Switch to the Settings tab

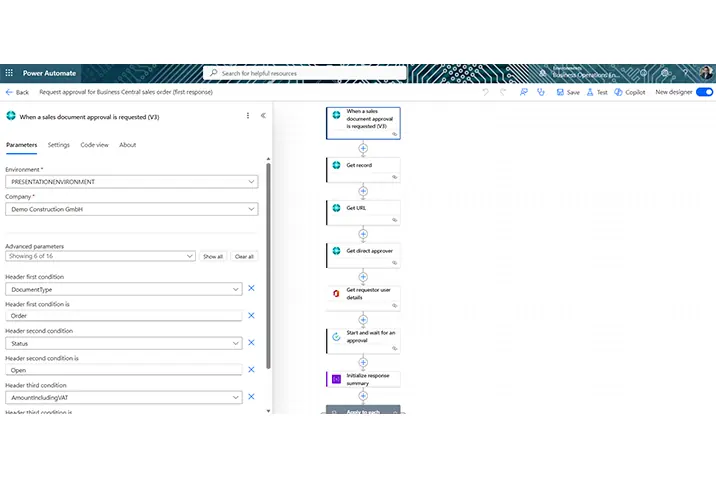59,145
